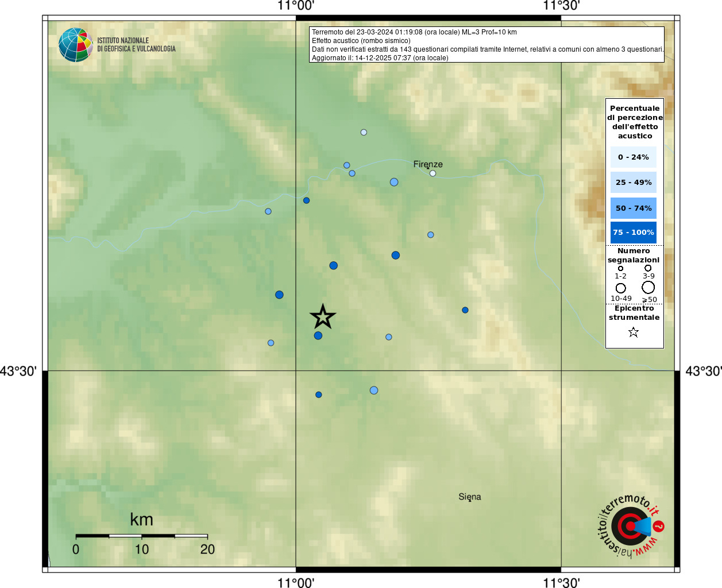The height and width of the screenshot is (588, 722).
Task: Click the small dark marker on the Arno river
Action: (x=307, y=200)
